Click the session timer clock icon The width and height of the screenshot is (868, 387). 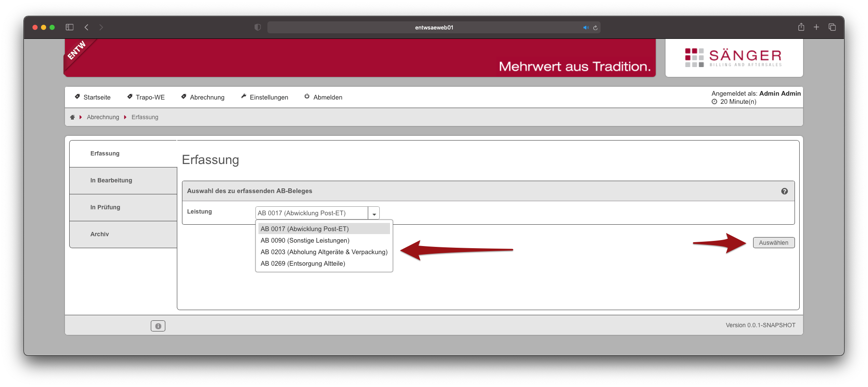[714, 102]
